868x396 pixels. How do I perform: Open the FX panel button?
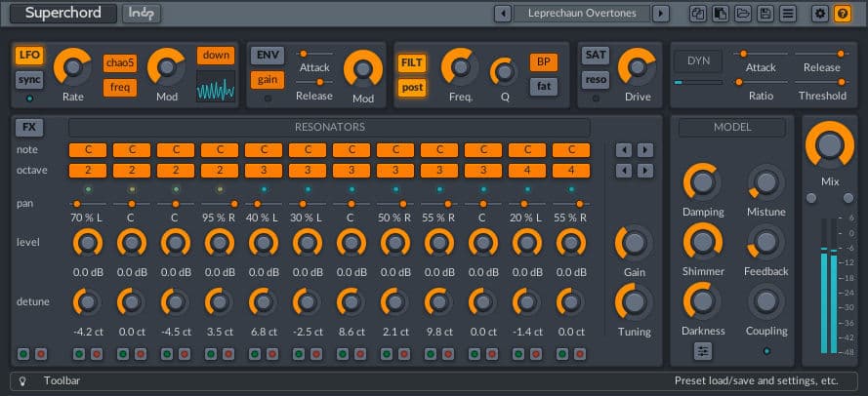tap(29, 127)
